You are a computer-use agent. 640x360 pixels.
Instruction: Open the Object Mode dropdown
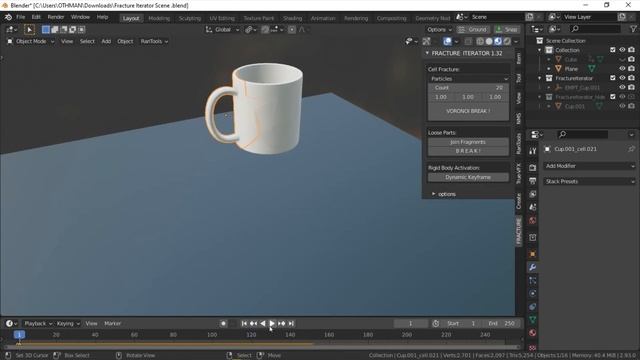[x=31, y=41]
